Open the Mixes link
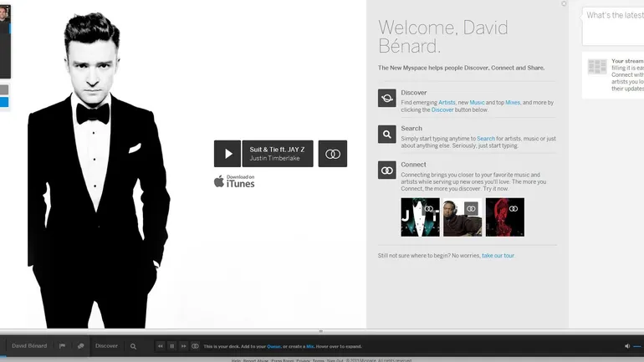644x362 pixels. point(513,103)
